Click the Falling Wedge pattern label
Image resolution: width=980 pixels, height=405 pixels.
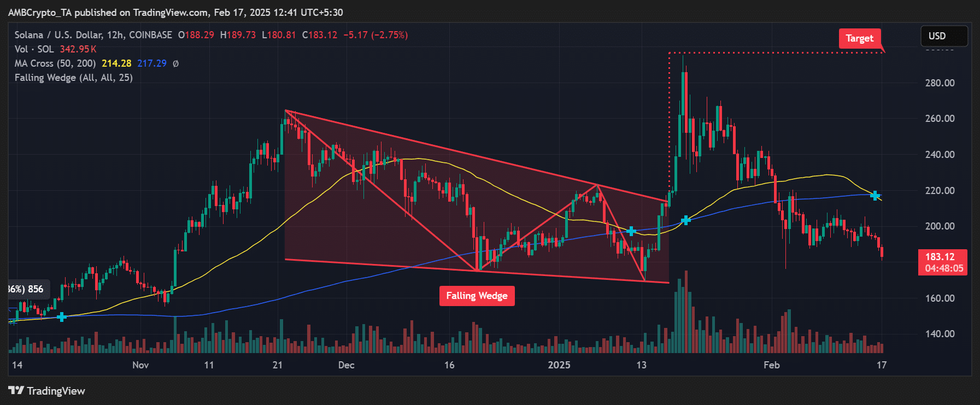click(477, 296)
